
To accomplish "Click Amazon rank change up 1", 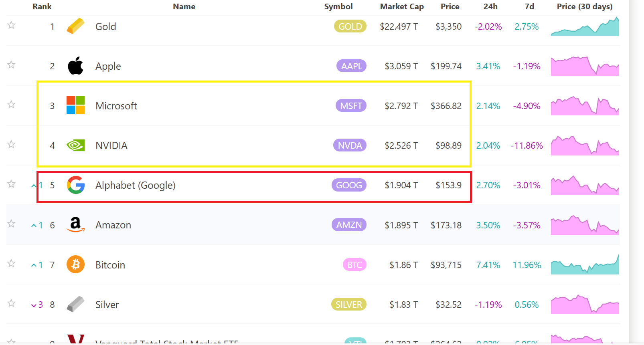I will [x=37, y=225].
